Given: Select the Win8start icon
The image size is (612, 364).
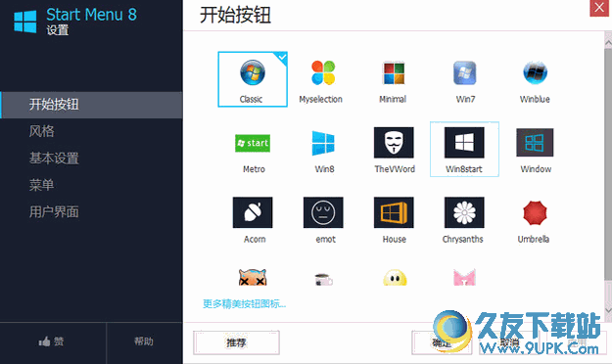Looking at the screenshot, I should tap(464, 149).
